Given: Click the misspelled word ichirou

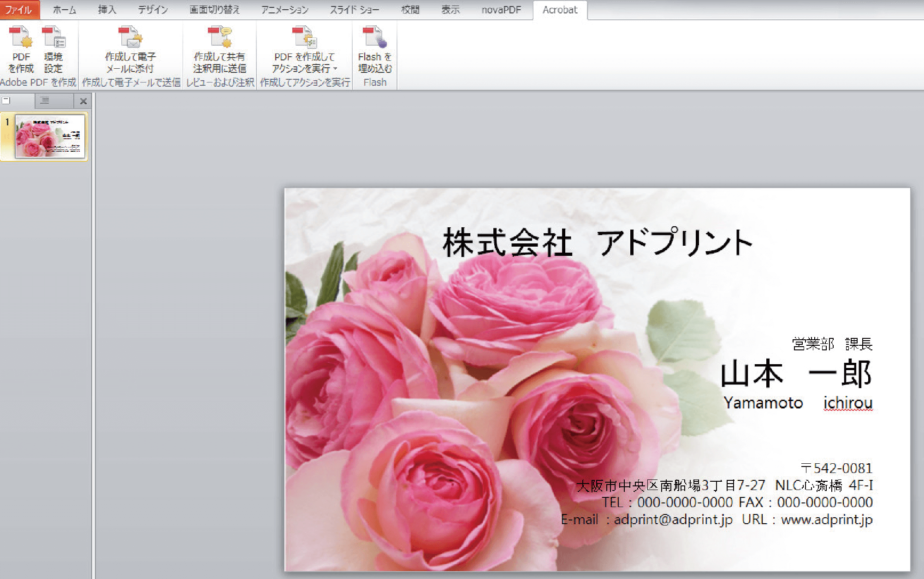Looking at the screenshot, I should click(847, 403).
